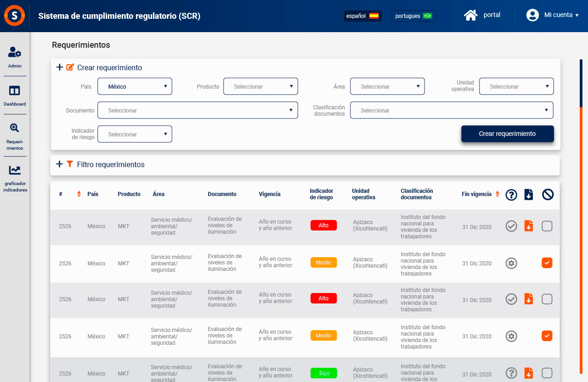This screenshot has height=382, width=588.
Task: Click the edit icon beside Crear requerimiento
Action: click(x=70, y=67)
